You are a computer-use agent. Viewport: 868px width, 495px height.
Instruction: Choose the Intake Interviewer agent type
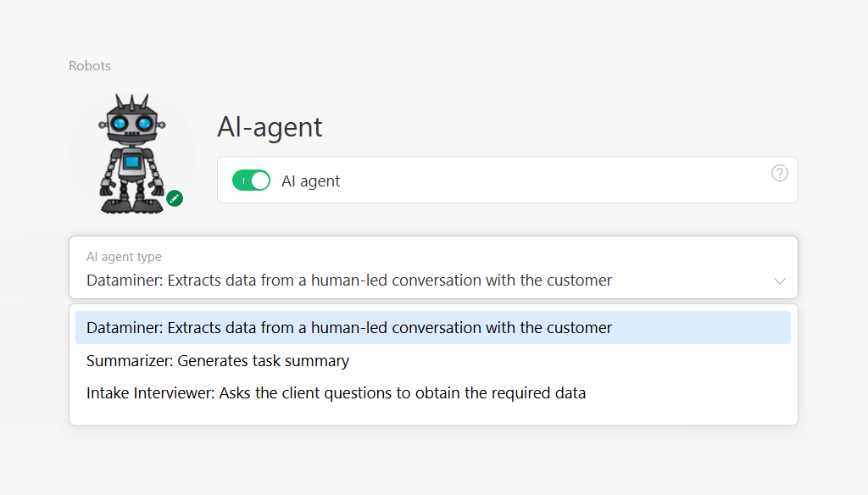tap(335, 392)
